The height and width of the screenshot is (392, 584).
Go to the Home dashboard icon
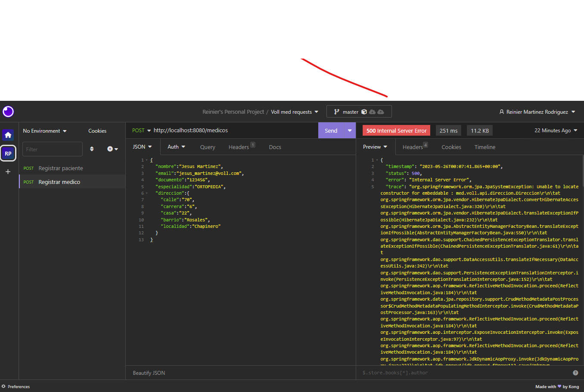pyautogui.click(x=8, y=135)
